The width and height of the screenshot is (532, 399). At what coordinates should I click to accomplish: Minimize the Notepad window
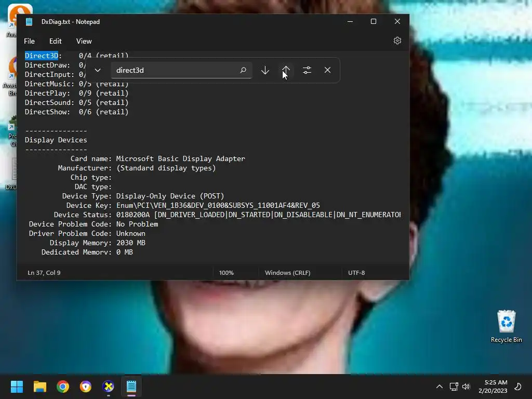(350, 21)
